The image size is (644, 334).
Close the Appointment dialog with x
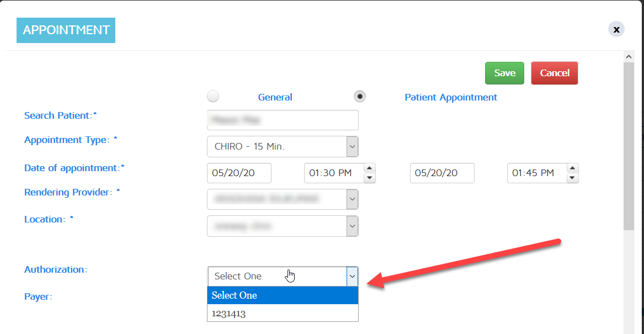click(616, 29)
